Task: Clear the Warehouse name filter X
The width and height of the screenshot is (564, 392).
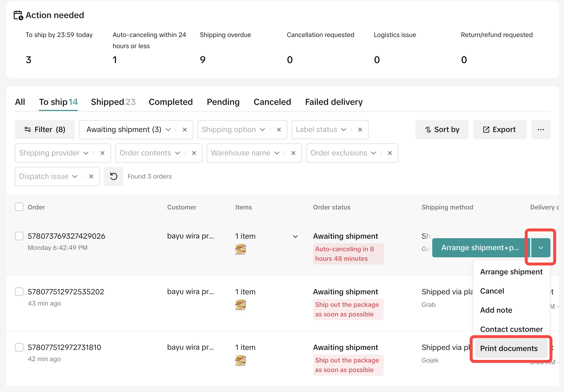Action: click(x=293, y=153)
